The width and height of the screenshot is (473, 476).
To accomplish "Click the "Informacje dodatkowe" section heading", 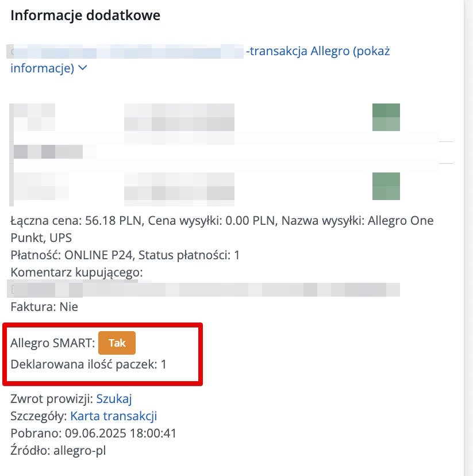I will pyautogui.click(x=85, y=16).
